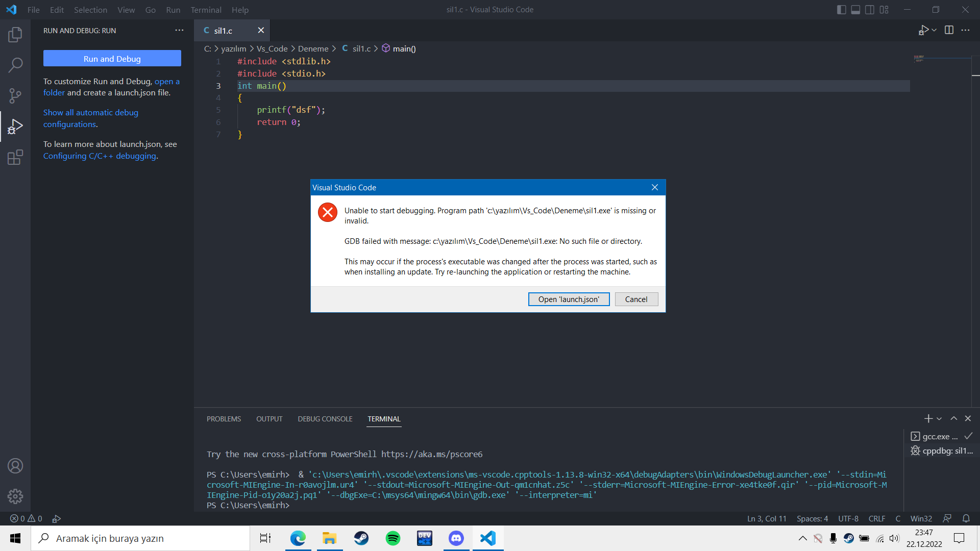Maximize the panel size chevron
Screen dimensions: 980x551
[953, 418]
